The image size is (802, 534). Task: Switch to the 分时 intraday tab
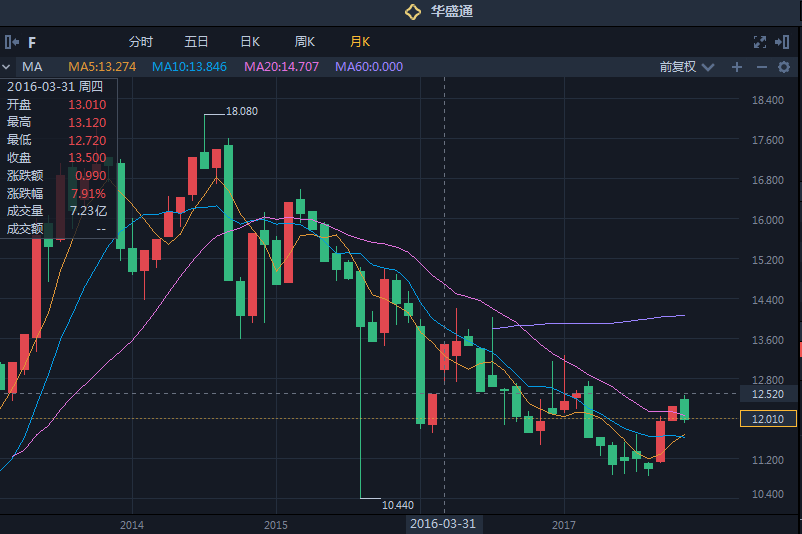click(141, 42)
